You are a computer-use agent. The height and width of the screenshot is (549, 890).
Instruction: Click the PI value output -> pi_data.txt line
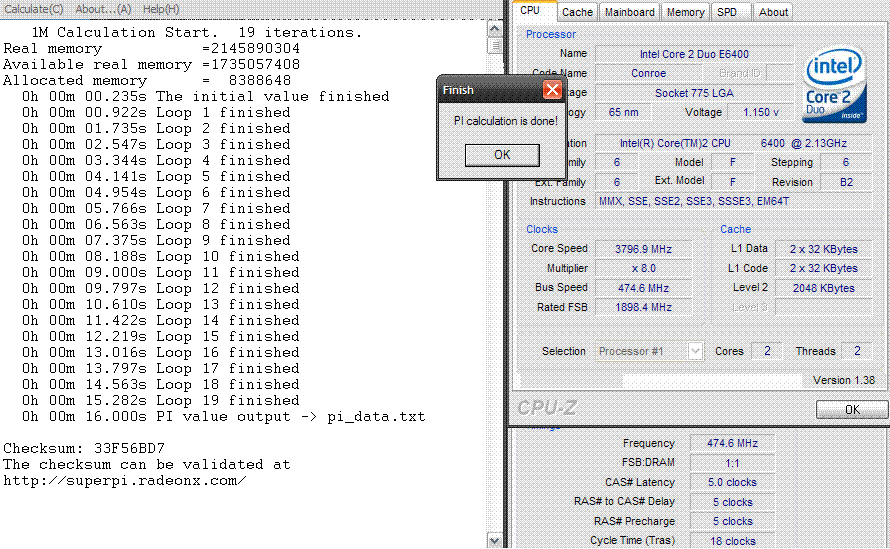pos(224,417)
